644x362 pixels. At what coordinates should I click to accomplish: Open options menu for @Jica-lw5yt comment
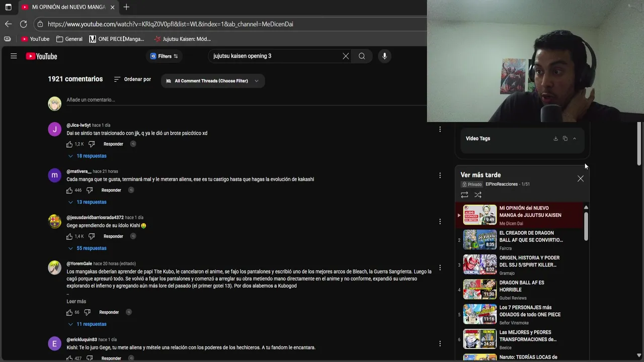pos(440,129)
